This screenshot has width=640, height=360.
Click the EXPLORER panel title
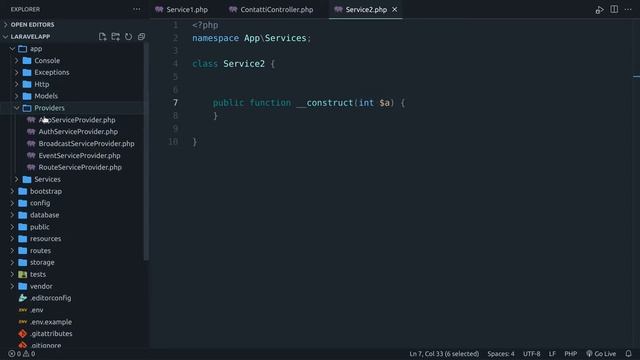tap(25, 9)
